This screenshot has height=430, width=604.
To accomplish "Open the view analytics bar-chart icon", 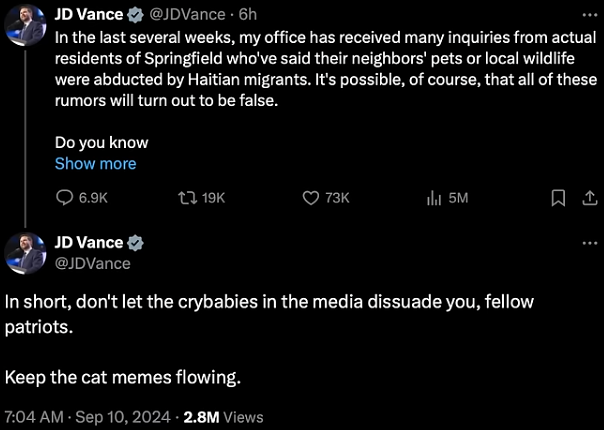I will pos(434,198).
